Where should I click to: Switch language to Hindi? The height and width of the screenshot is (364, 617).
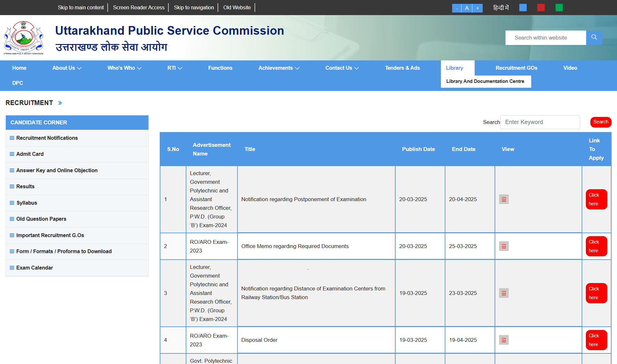click(501, 8)
